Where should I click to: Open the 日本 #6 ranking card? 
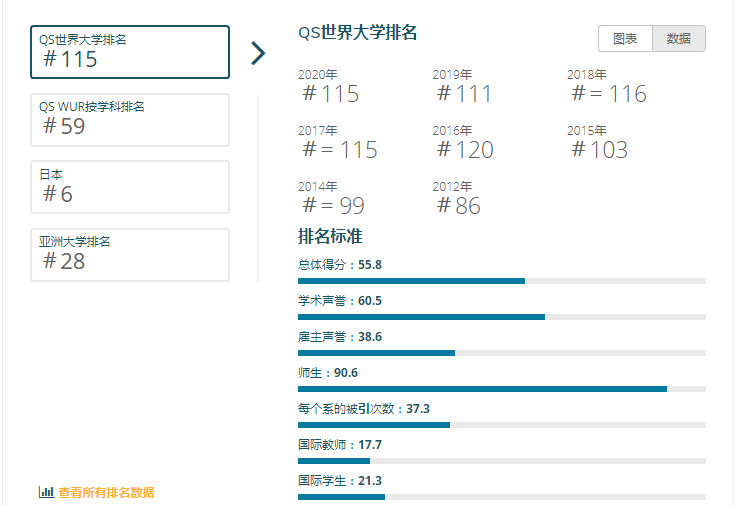130,187
